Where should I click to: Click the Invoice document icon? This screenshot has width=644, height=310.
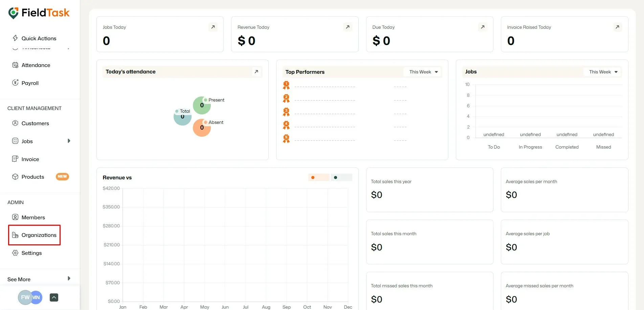(15, 159)
